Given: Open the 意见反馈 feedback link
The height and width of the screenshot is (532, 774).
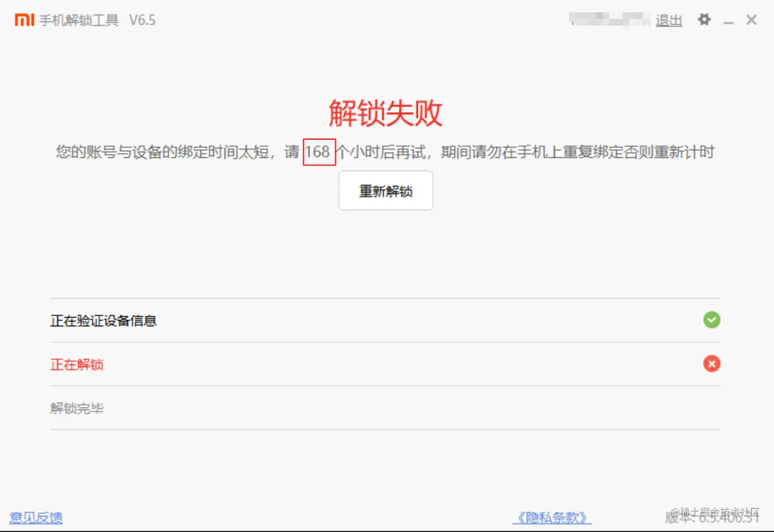Looking at the screenshot, I should (36, 518).
